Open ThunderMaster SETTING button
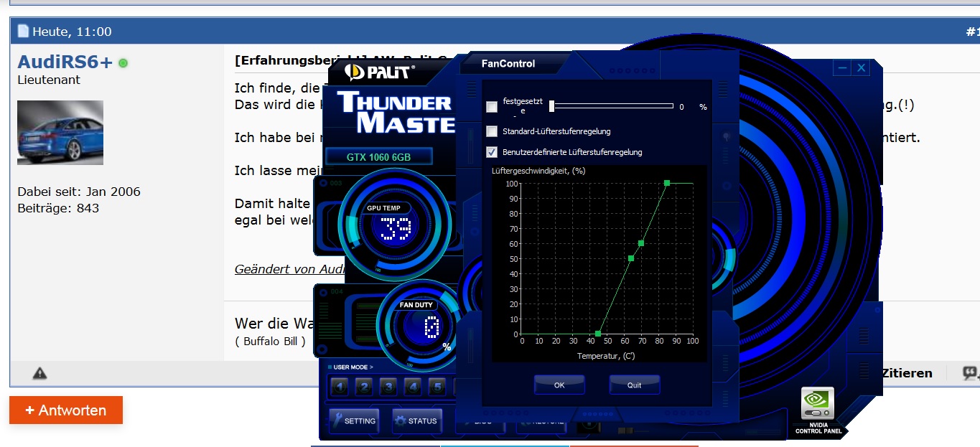The height and width of the screenshot is (447, 980). click(354, 420)
